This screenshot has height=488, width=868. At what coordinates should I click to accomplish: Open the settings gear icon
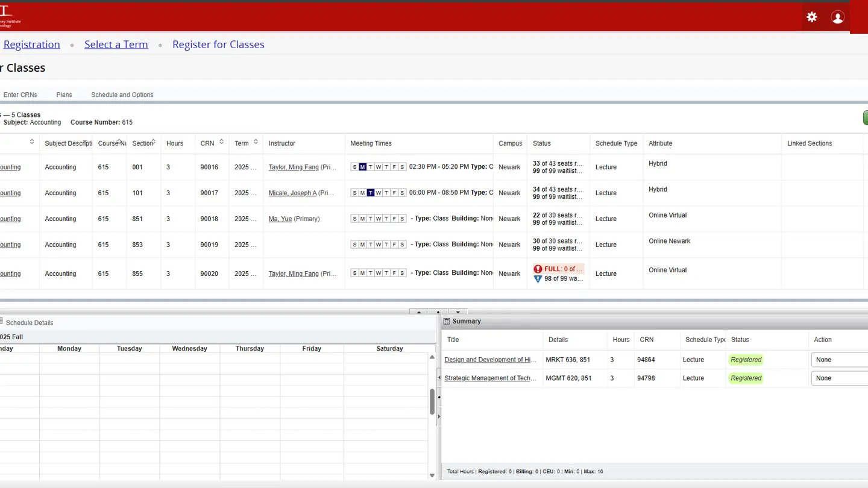(812, 17)
